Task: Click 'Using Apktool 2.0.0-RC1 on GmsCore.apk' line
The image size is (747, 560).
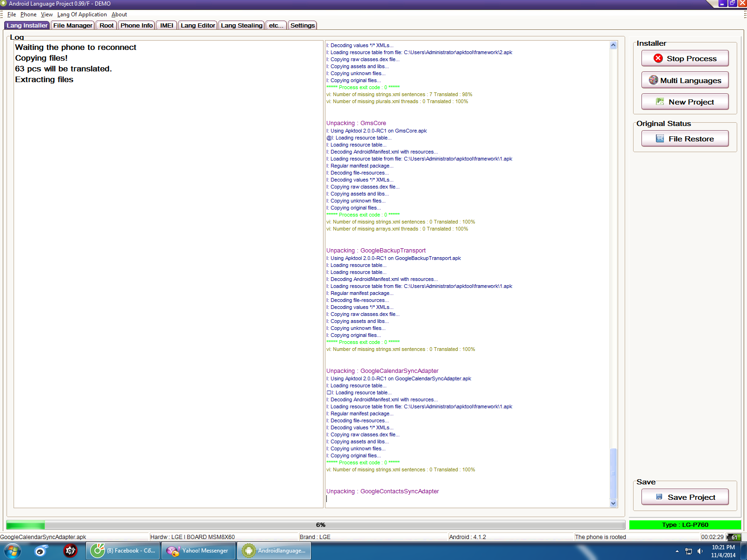Action: tap(377, 131)
